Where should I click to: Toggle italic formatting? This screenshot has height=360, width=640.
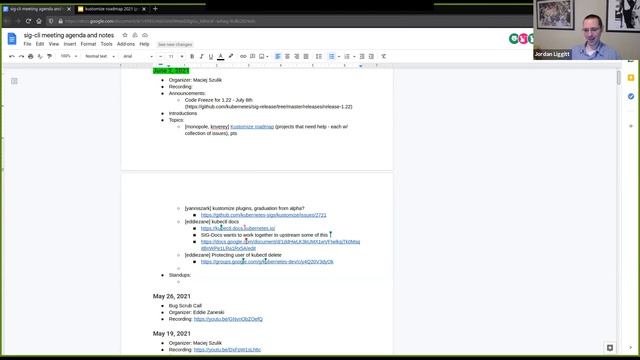click(201, 56)
